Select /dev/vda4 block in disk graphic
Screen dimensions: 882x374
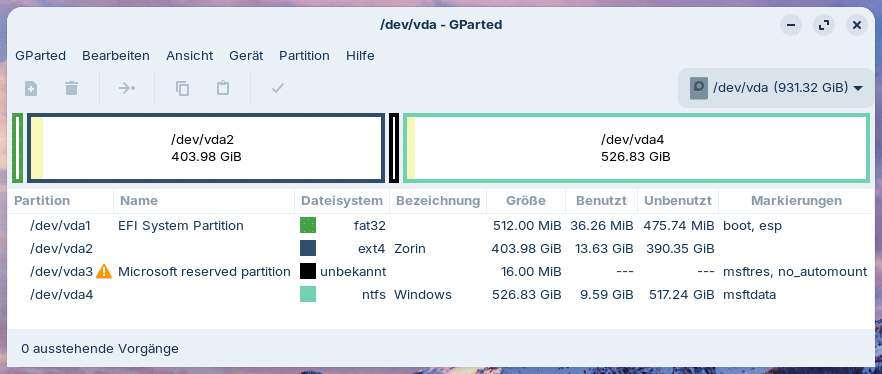[x=636, y=148]
